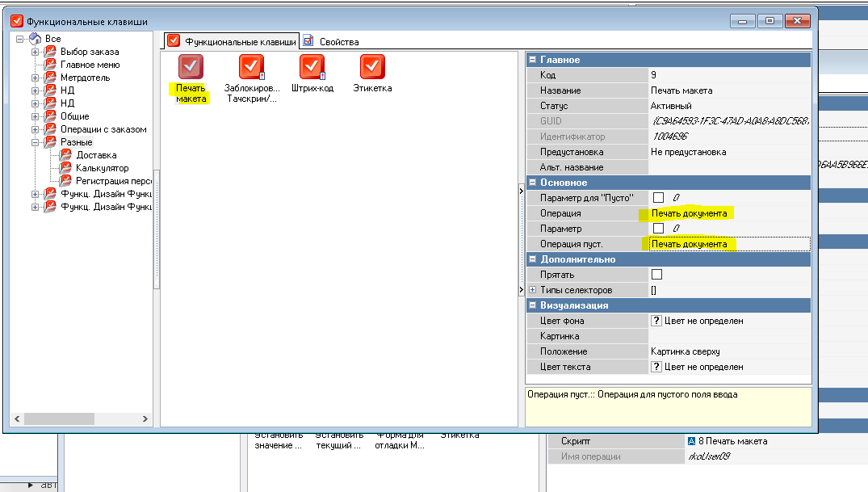
Task: Toggle the Параметр checkbox
Action: click(x=658, y=229)
